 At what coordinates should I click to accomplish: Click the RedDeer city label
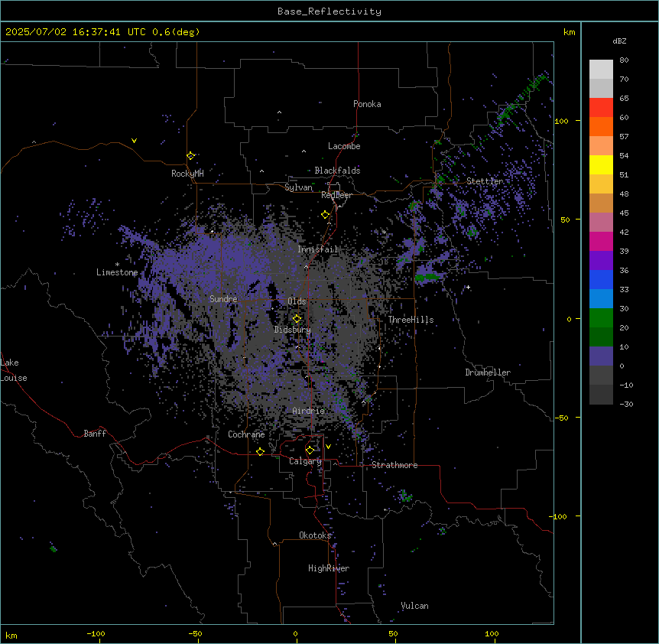point(336,195)
